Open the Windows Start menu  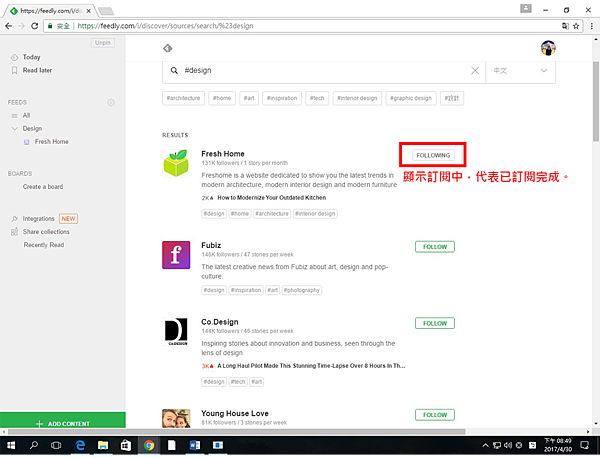(11, 445)
